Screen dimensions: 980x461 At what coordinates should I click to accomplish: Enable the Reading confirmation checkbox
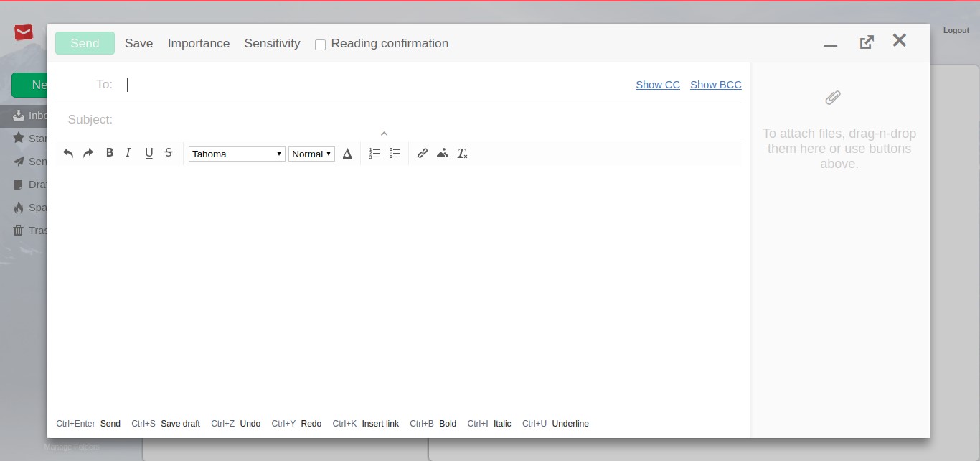[320, 44]
